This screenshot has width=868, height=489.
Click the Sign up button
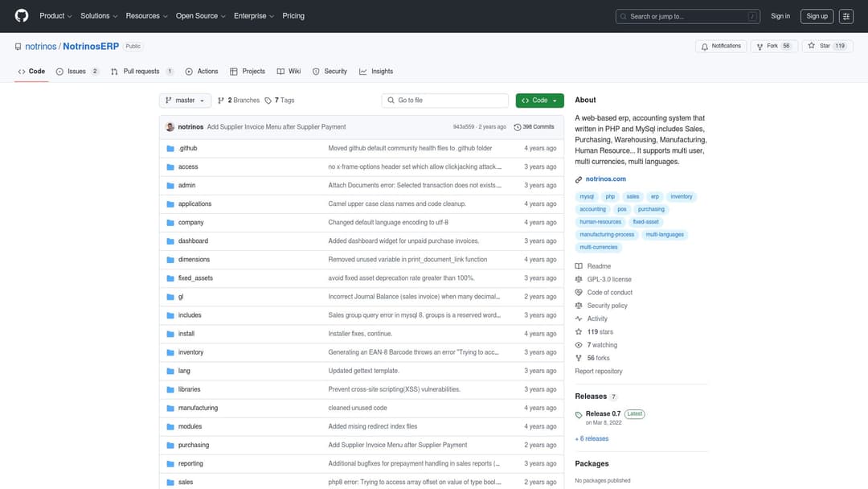tap(817, 16)
